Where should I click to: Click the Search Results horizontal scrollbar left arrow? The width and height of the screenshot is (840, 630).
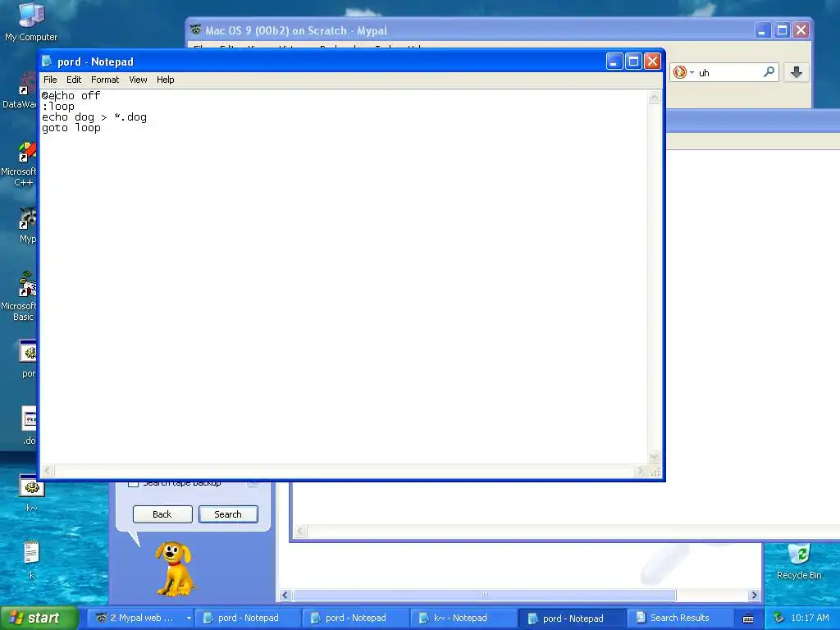[285, 596]
